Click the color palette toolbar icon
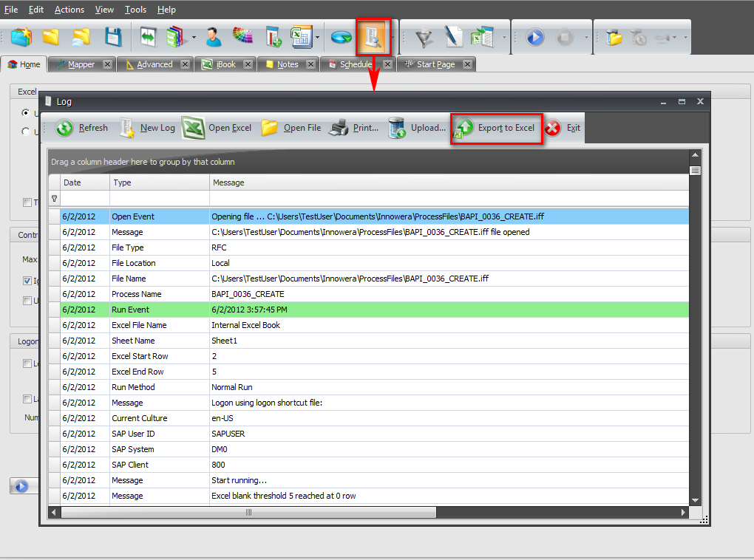Viewport: 754px width, 560px height. 242,37
